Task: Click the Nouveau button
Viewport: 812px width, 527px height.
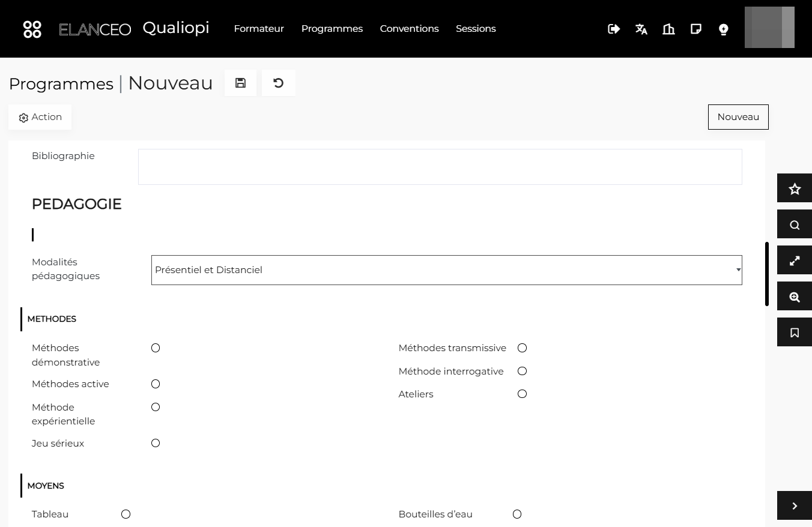Action: pos(738,117)
